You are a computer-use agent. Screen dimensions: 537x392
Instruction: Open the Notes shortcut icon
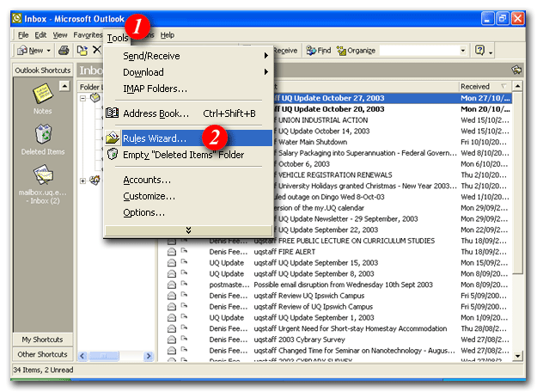42,96
